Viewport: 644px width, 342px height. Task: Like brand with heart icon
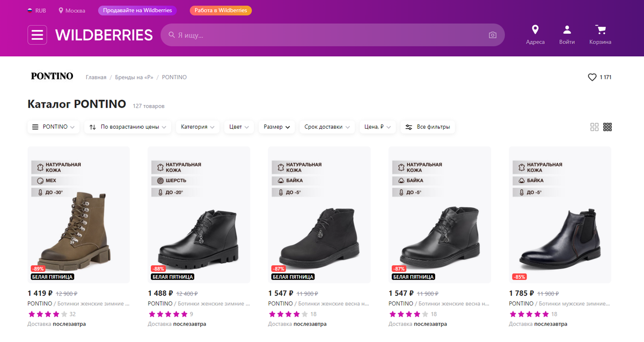[592, 77]
